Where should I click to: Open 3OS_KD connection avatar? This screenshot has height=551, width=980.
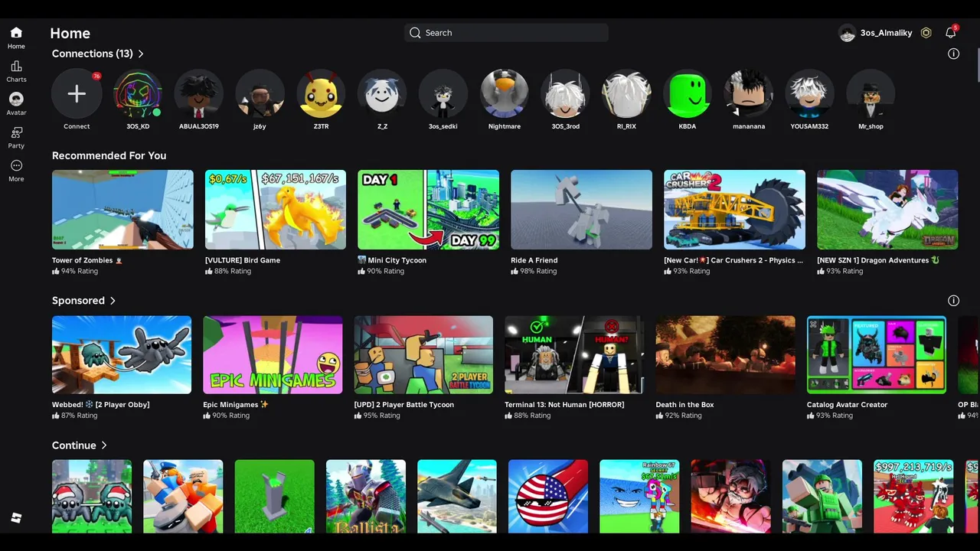click(138, 94)
